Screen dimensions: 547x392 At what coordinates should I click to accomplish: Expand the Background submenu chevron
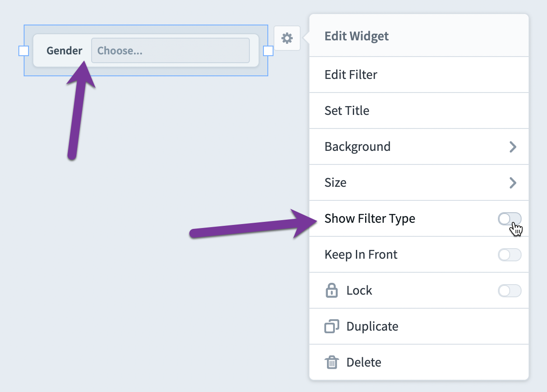512,147
